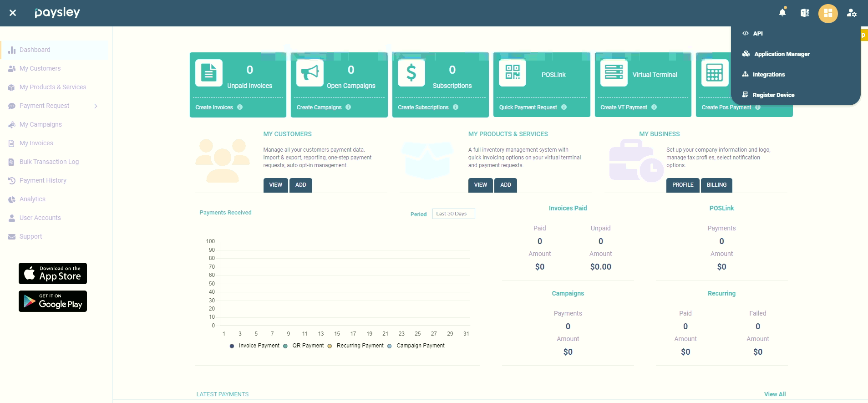Open Bulk Transaction Log in the sidebar

[x=49, y=162]
